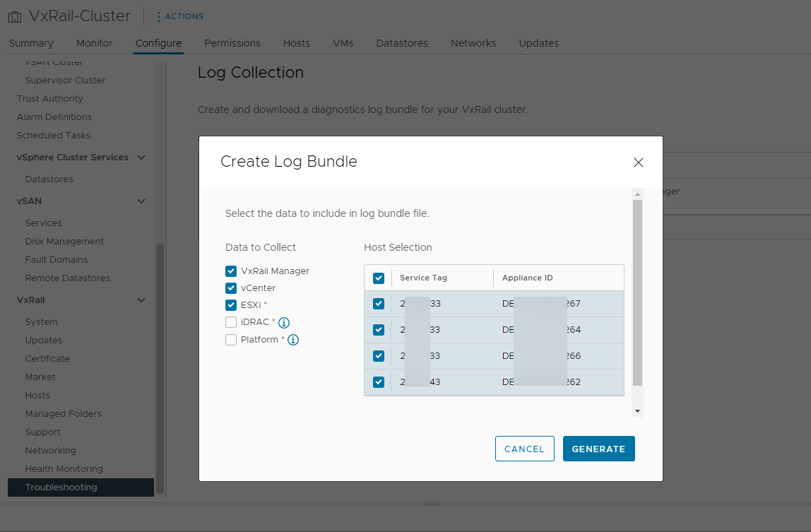Viewport: 811px width, 532px height.
Task: Uncheck host with Appliance ID ending 267
Action: (x=379, y=304)
